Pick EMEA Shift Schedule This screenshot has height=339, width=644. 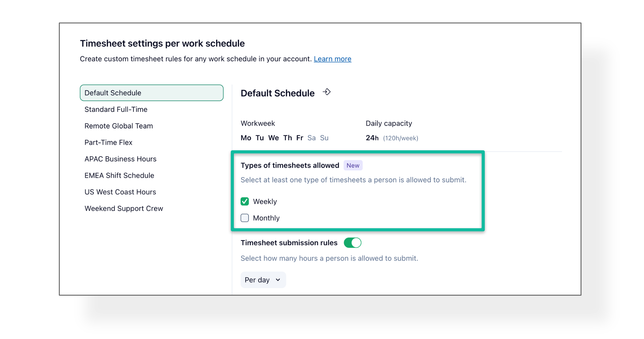coord(119,176)
